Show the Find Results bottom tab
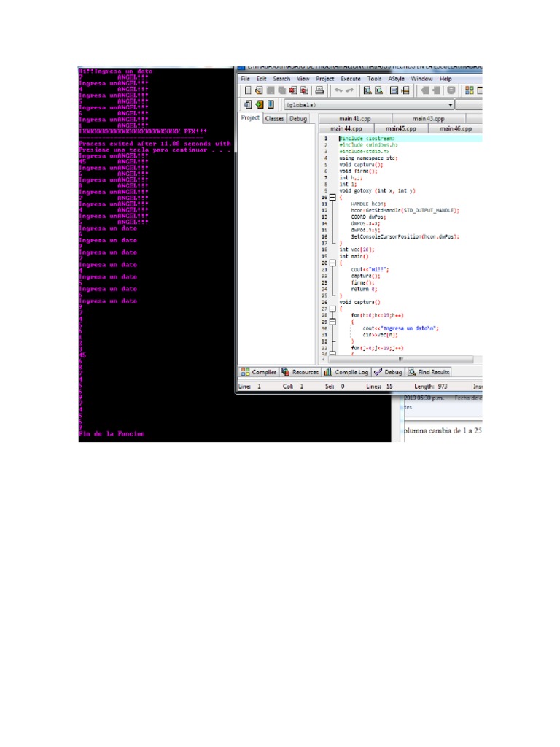 tap(428, 372)
